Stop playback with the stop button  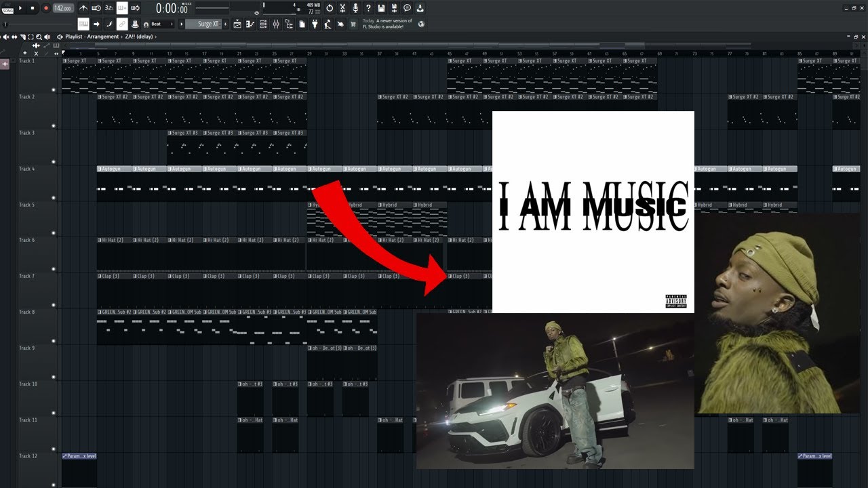click(x=33, y=8)
